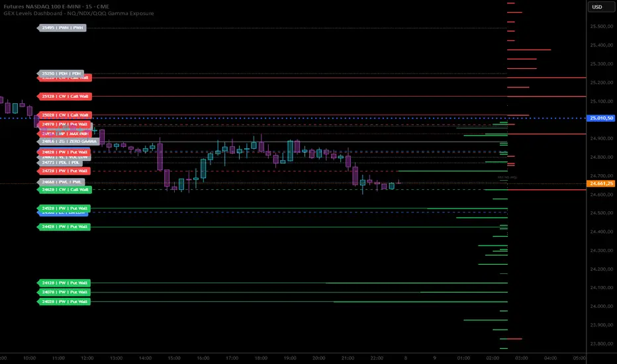
Task: Click the orange 24,661.25 current price label
Action: [601, 183]
